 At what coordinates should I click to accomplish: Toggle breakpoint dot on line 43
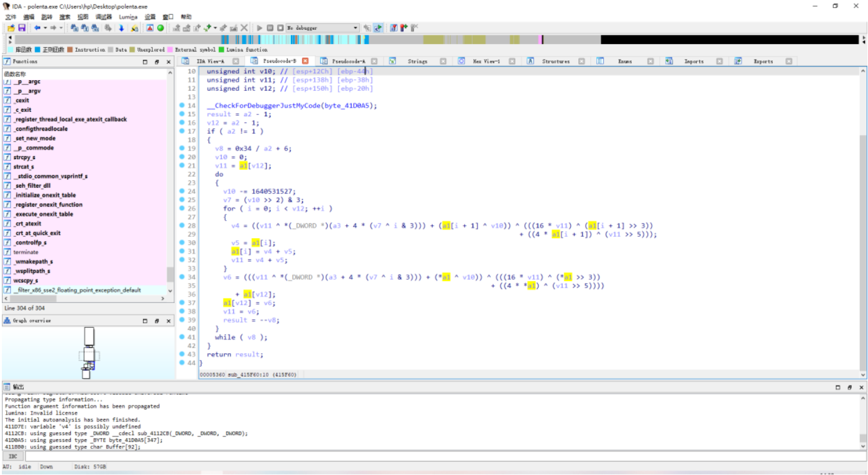click(x=182, y=354)
